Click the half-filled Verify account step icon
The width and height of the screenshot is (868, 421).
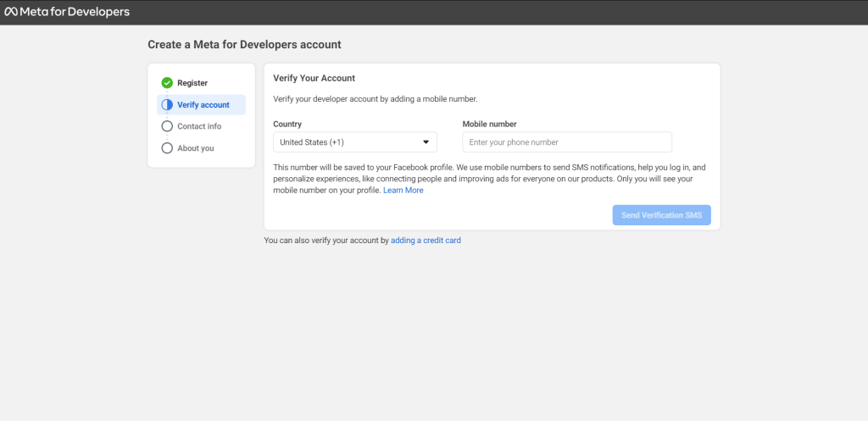pyautogui.click(x=167, y=104)
